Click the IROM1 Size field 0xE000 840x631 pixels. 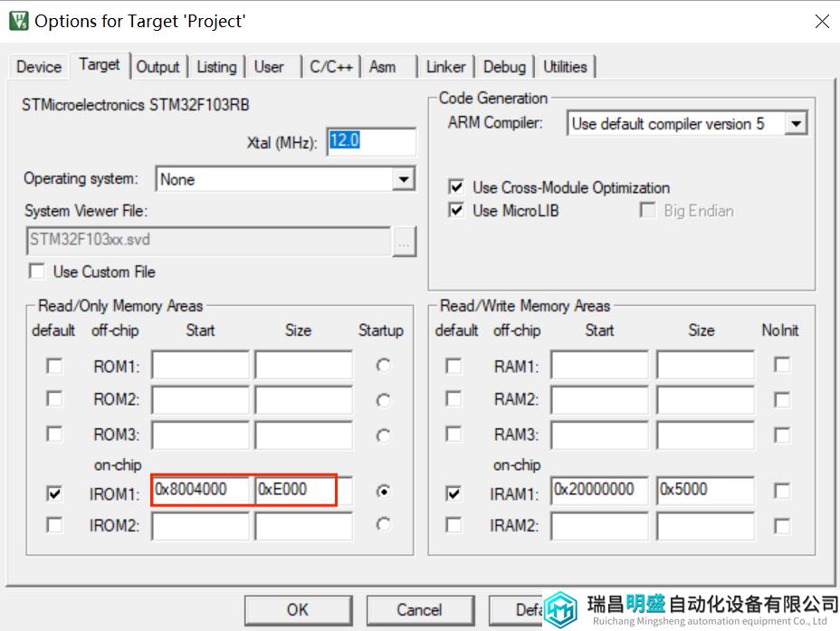[304, 490]
